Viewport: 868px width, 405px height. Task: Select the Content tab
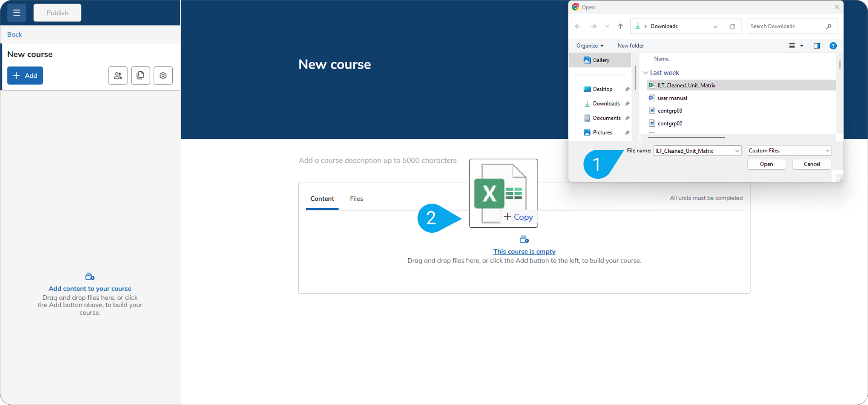point(322,199)
